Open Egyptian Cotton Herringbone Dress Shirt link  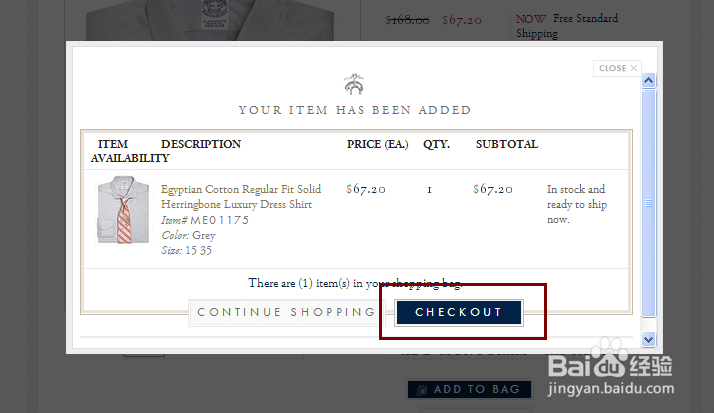(x=241, y=196)
